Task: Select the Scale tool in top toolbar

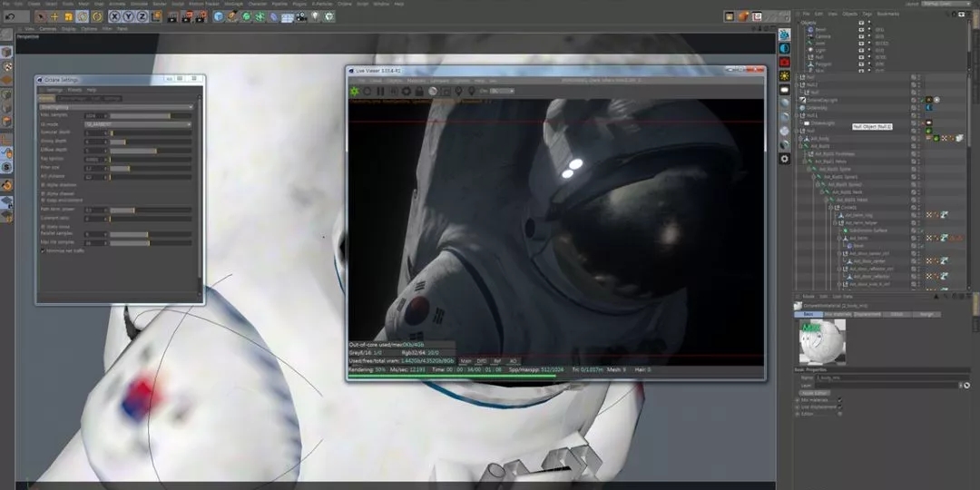Action: tap(68, 17)
